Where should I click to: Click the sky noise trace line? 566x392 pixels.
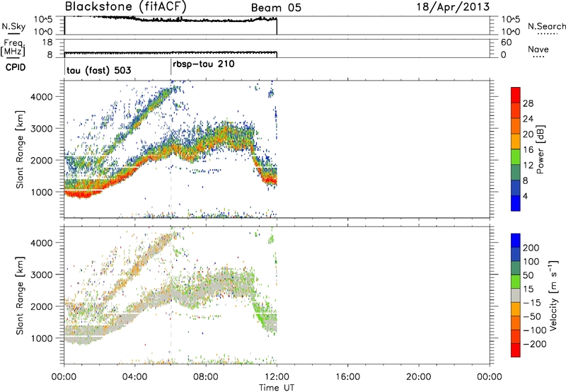tap(170, 20)
